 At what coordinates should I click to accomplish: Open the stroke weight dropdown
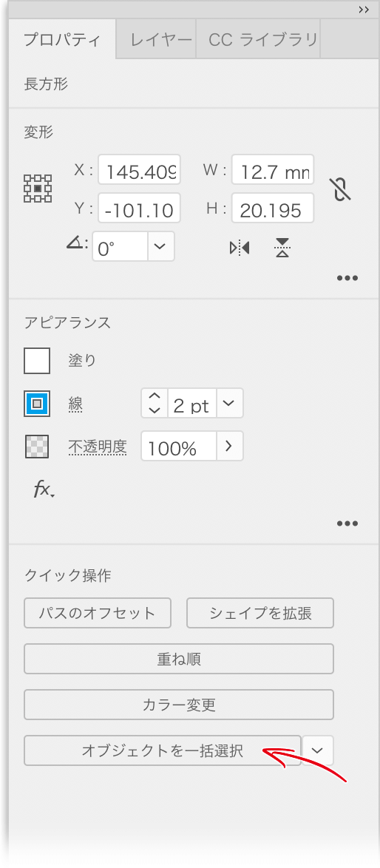pyautogui.click(x=229, y=403)
